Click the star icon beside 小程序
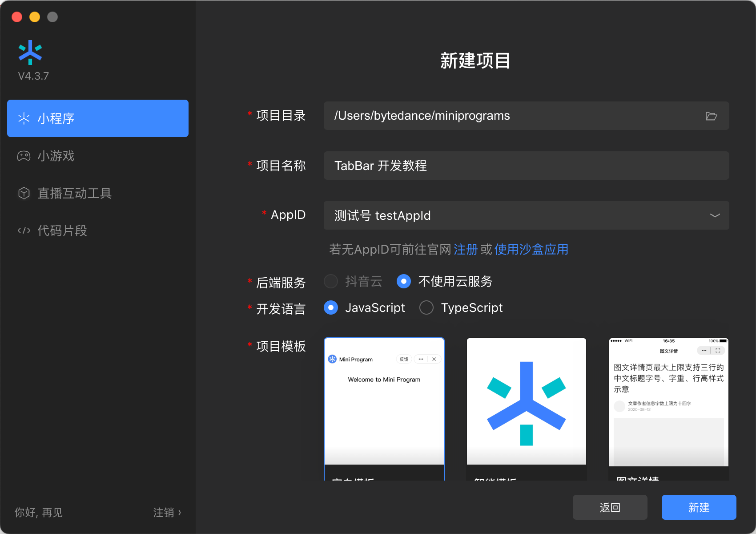 coord(24,118)
